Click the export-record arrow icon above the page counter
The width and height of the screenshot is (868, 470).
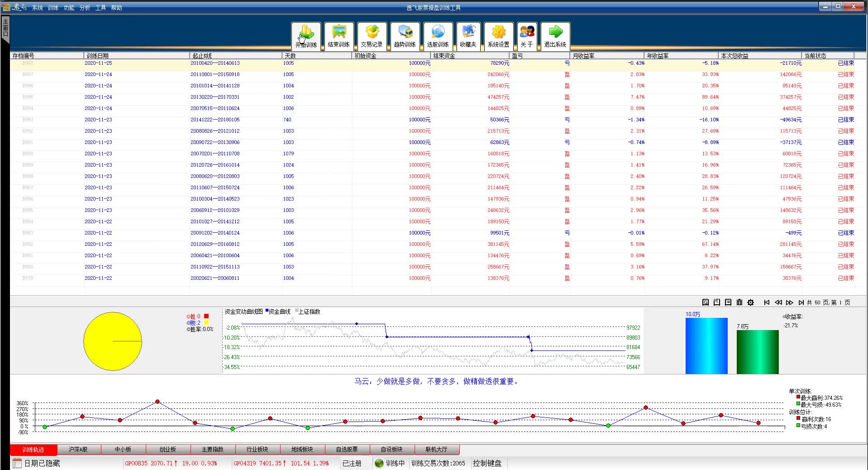pyautogui.click(x=728, y=302)
